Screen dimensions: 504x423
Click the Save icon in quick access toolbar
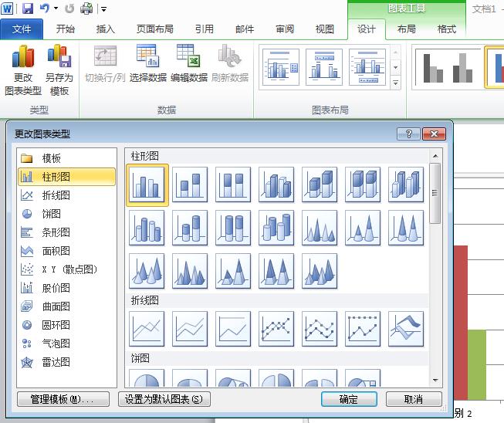(x=28, y=8)
